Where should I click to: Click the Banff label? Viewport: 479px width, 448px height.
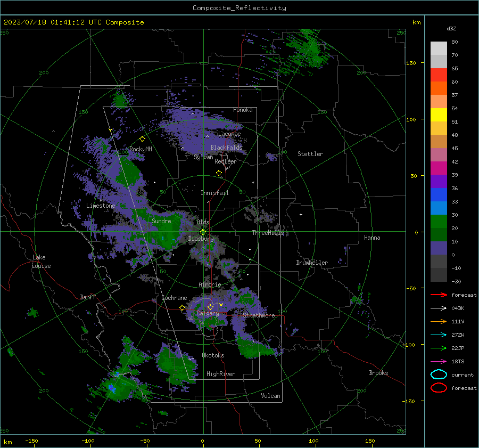tap(88, 297)
